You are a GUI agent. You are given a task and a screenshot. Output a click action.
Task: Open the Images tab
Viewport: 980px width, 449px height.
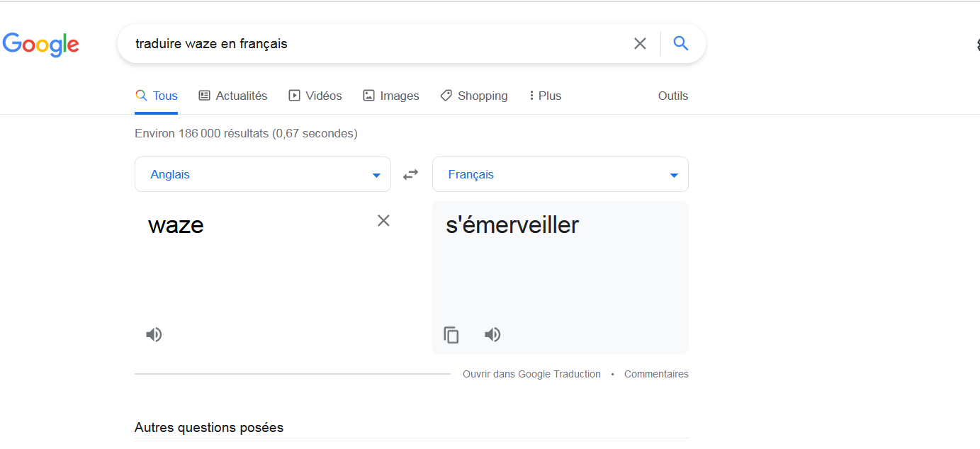[x=391, y=96]
